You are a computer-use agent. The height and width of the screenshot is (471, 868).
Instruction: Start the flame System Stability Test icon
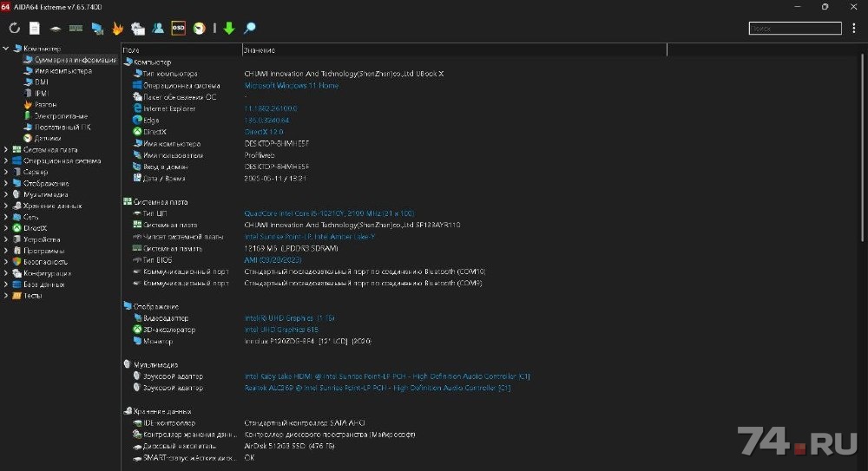pyautogui.click(x=117, y=29)
